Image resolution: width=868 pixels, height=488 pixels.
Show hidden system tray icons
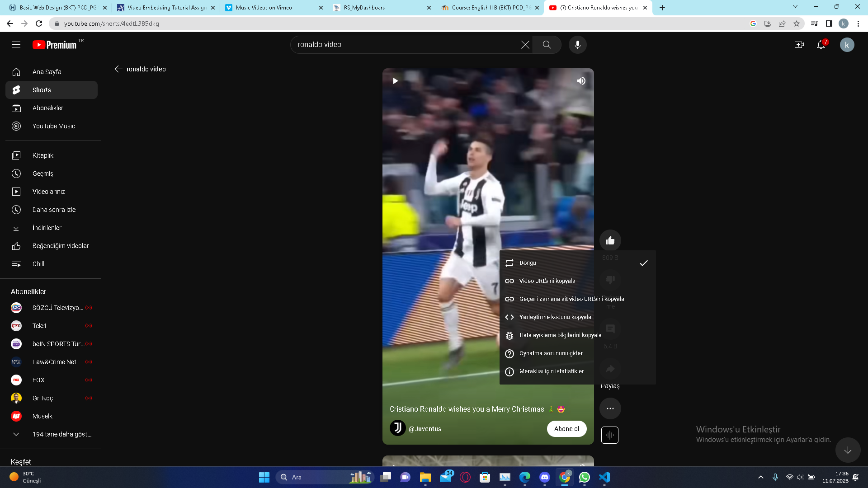(x=760, y=477)
